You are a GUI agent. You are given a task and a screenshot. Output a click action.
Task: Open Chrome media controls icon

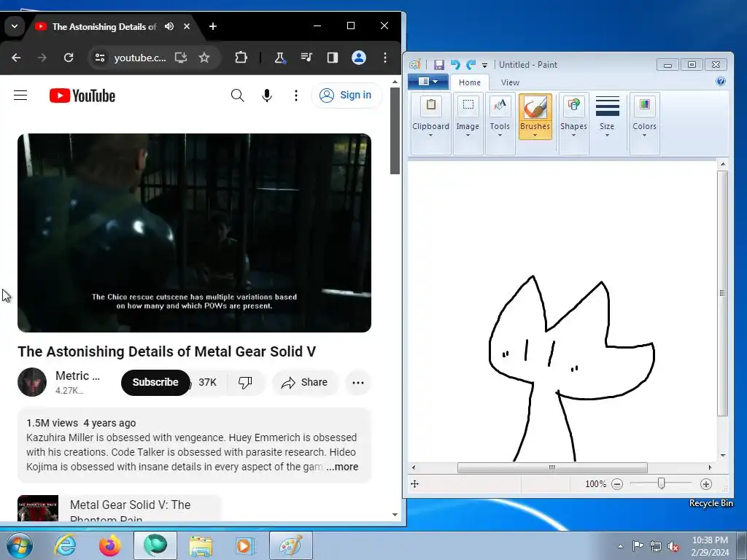coord(306,58)
